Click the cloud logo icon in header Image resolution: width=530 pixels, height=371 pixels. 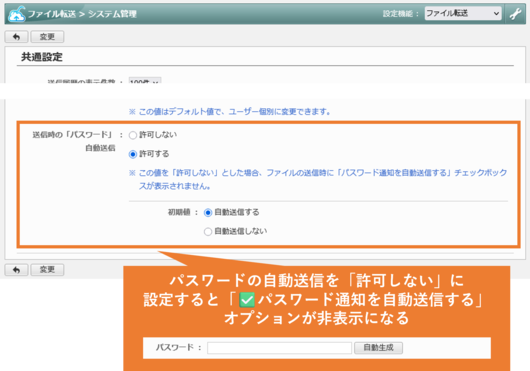[17, 14]
